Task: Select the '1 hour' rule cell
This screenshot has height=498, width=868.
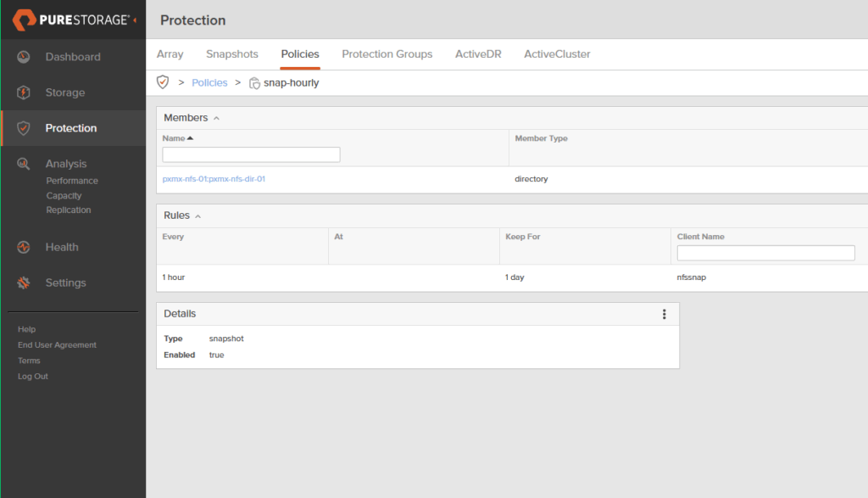Action: pos(174,277)
